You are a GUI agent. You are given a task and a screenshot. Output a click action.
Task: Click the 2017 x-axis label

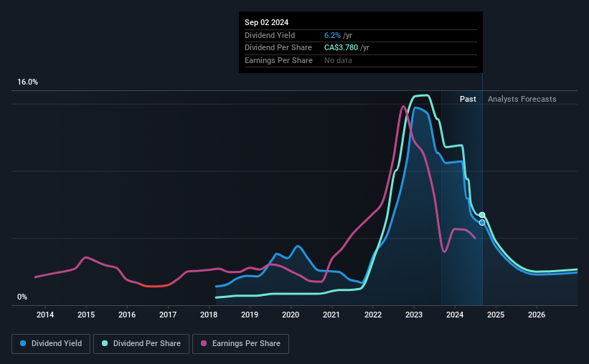(x=168, y=315)
